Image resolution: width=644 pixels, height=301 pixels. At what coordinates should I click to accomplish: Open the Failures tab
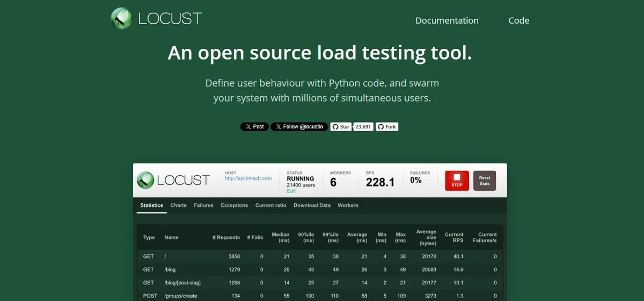[x=203, y=205]
